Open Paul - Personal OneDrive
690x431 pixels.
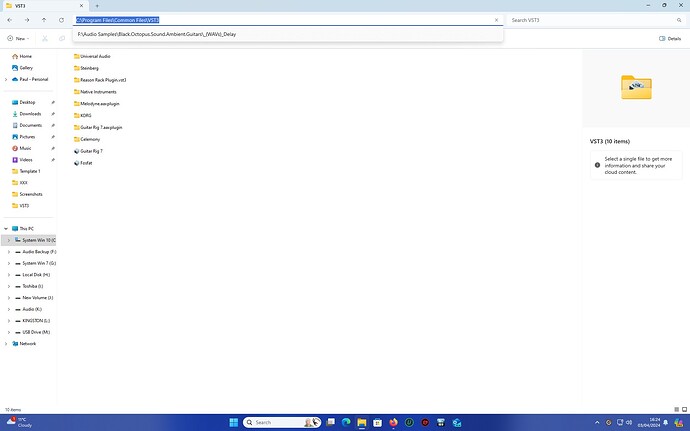[x=30, y=79]
